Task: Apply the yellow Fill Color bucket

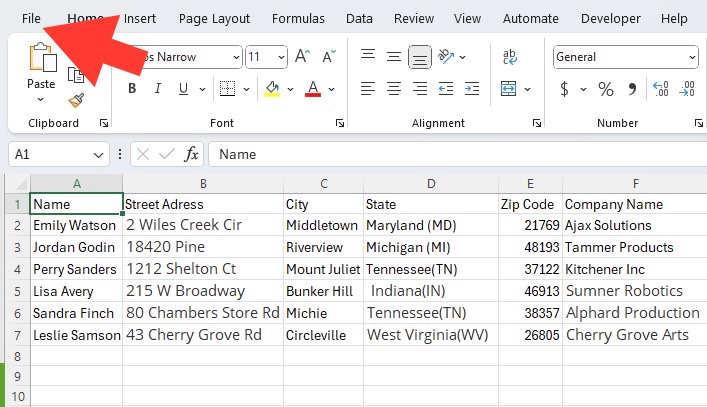Action: (272, 89)
